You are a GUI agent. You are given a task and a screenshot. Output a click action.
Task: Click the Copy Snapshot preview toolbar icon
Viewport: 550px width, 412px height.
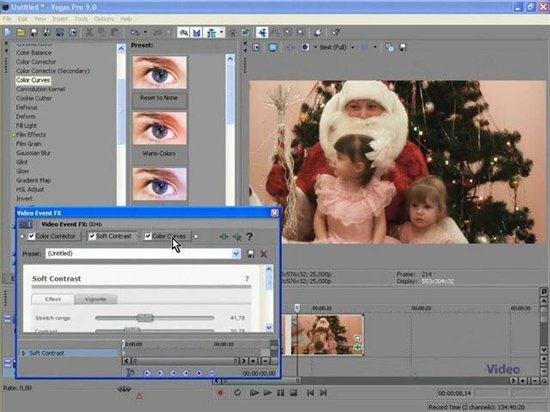[x=390, y=47]
